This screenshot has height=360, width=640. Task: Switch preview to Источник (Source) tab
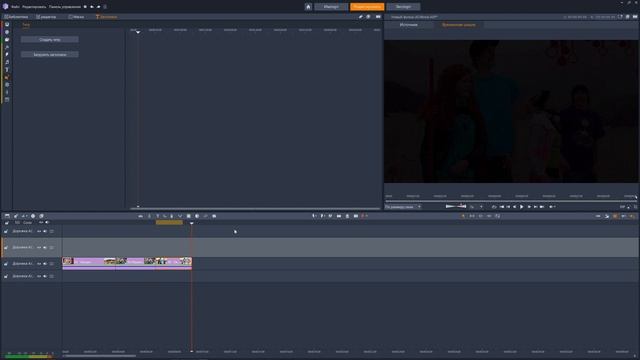coord(409,25)
